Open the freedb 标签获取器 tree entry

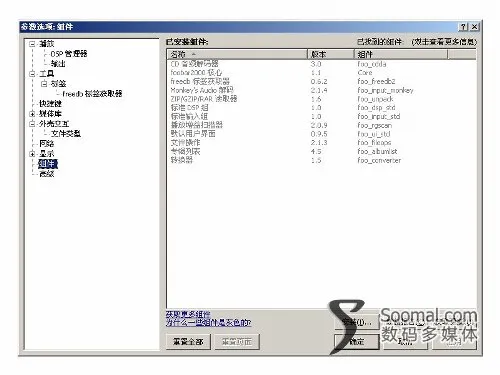92,94
